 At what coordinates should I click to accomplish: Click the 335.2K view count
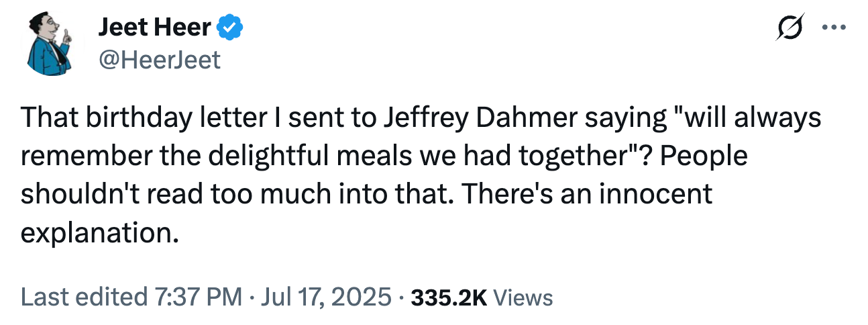(x=447, y=297)
